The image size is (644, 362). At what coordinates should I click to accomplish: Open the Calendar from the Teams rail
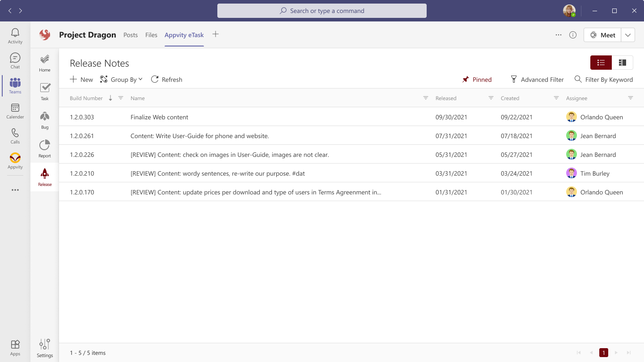click(15, 111)
